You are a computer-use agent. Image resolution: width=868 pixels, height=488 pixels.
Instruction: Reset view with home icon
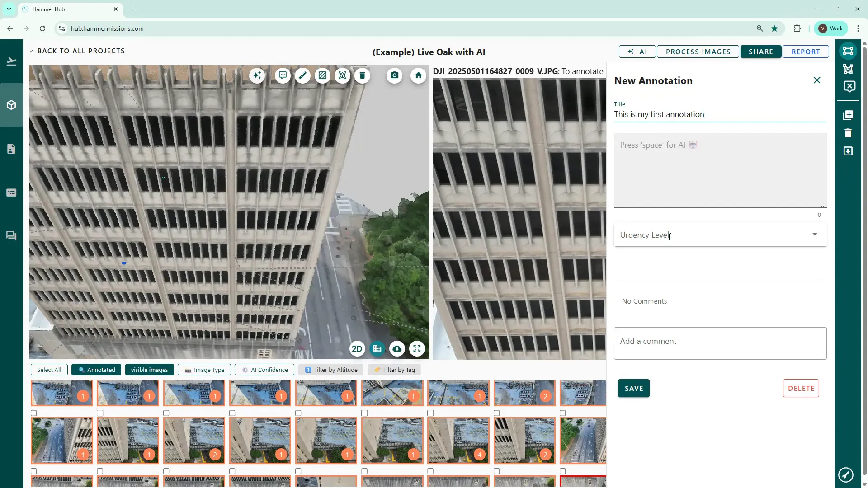point(418,75)
